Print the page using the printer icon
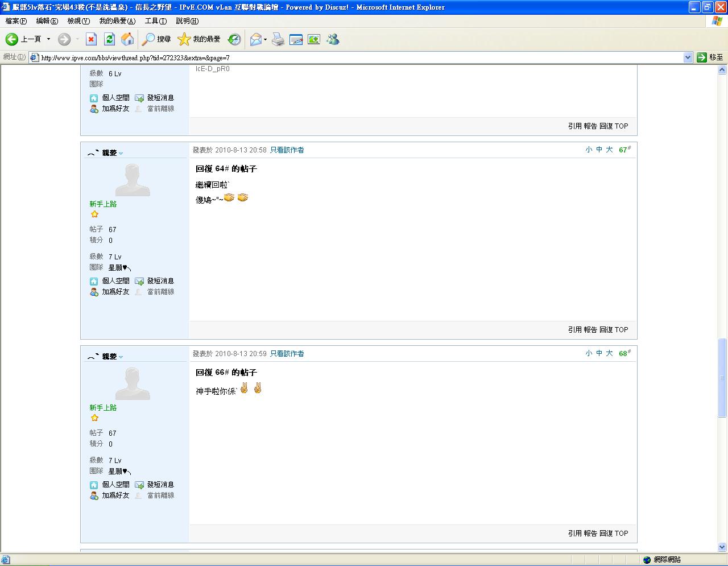 pos(278,39)
